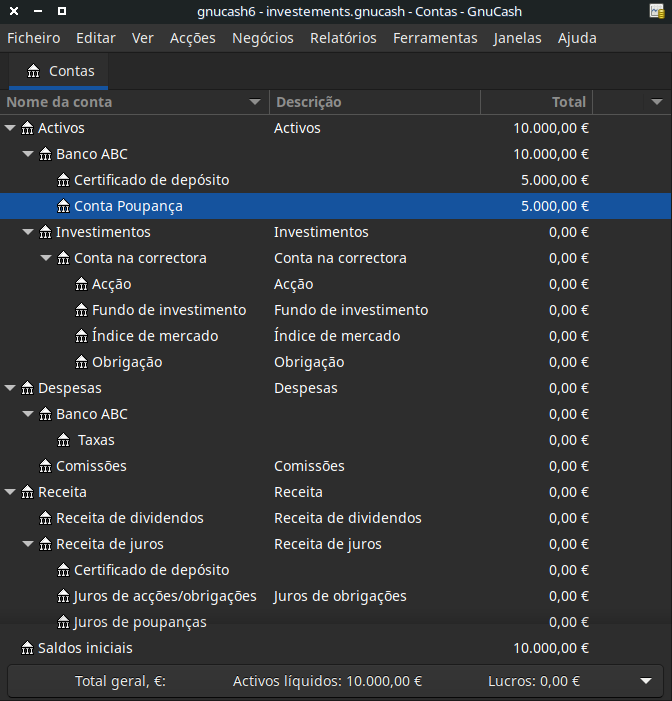Open the Ferramentas menu

point(435,38)
